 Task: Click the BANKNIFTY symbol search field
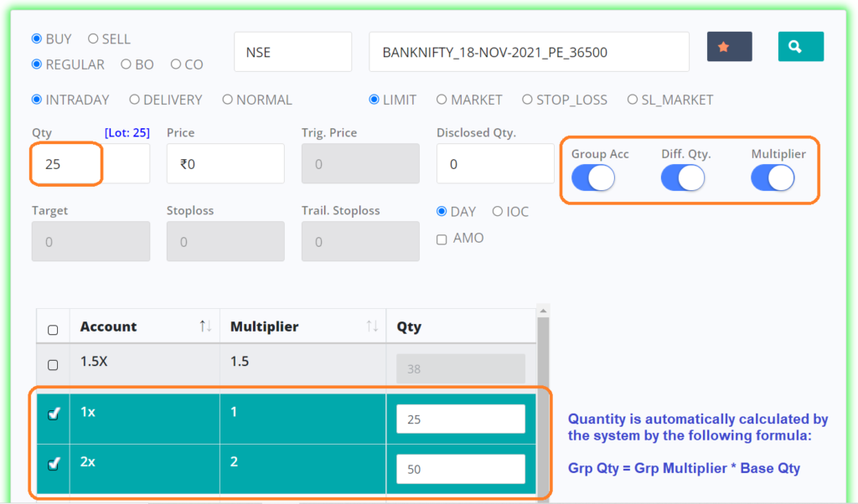(x=530, y=52)
